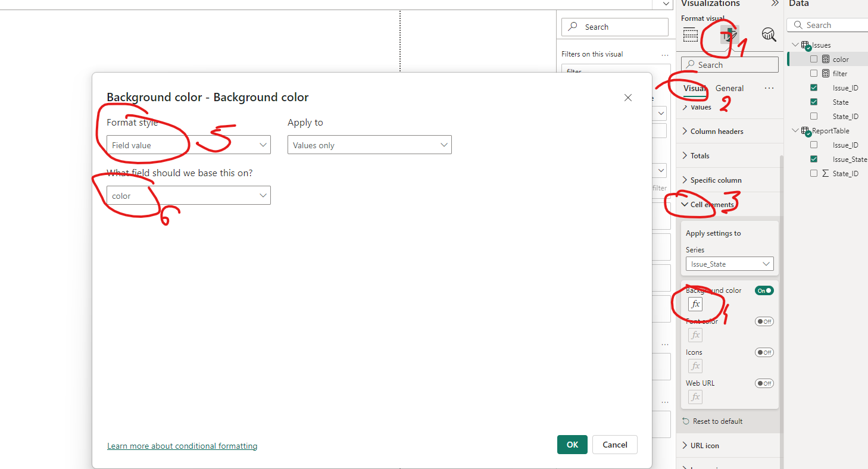This screenshot has width=868, height=469.
Task: Open more options beside the General tab
Action: click(769, 88)
